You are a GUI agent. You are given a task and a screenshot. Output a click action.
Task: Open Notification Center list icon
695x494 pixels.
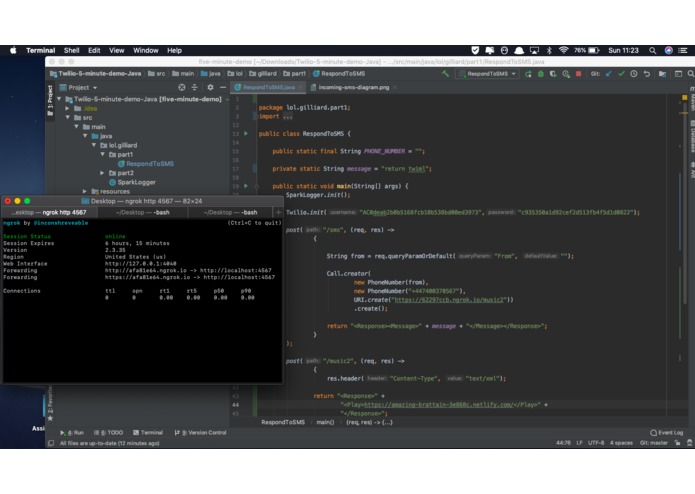point(683,51)
